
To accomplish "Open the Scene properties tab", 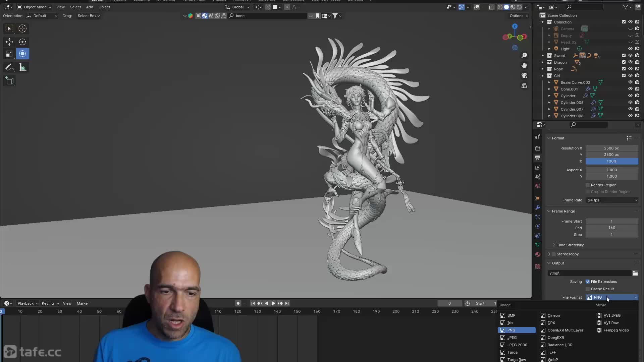I will tap(538, 176).
